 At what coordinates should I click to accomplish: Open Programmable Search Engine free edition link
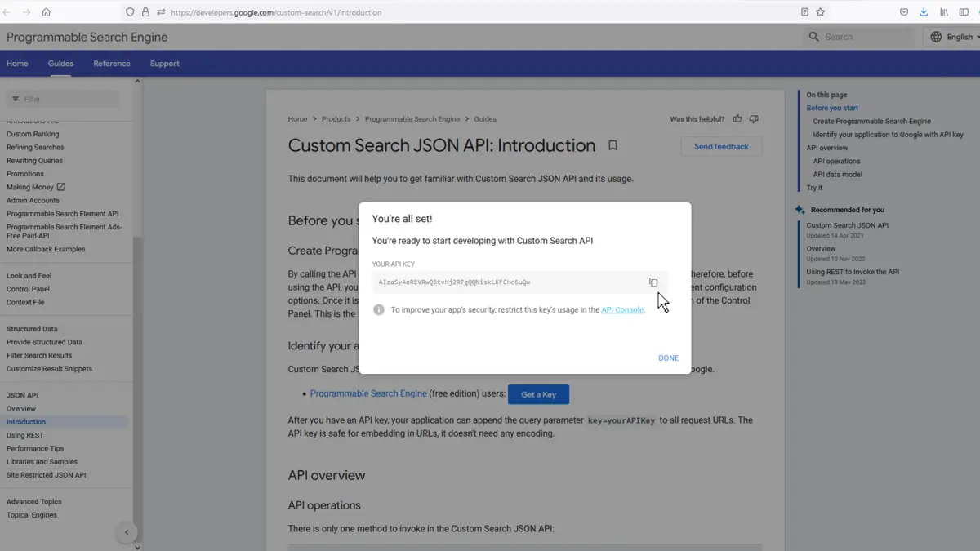pyautogui.click(x=368, y=393)
